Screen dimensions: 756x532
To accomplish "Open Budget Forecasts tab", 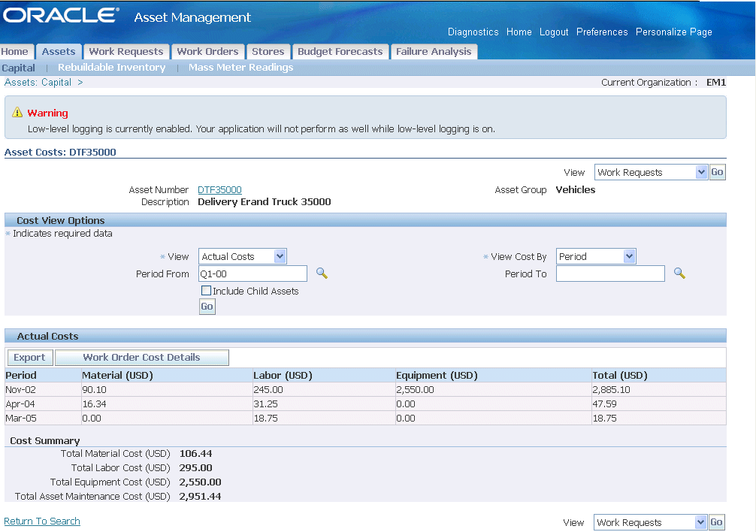I will (340, 52).
